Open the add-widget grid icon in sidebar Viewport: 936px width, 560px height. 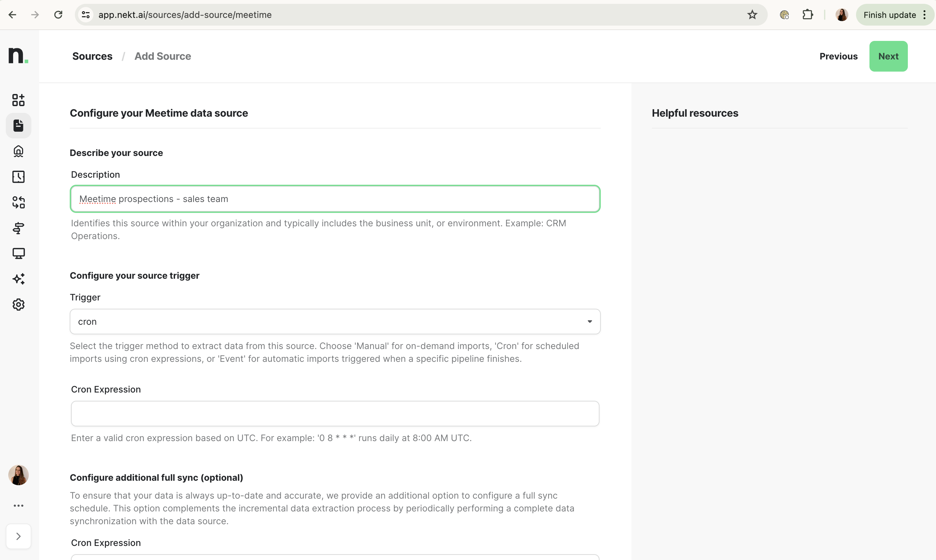18,100
